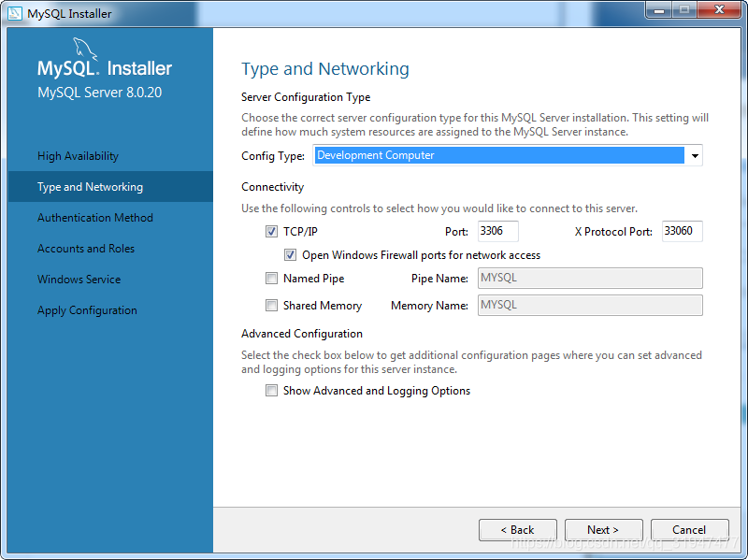Click the X Protocol Port field
This screenshot has width=748, height=560.
click(x=683, y=231)
